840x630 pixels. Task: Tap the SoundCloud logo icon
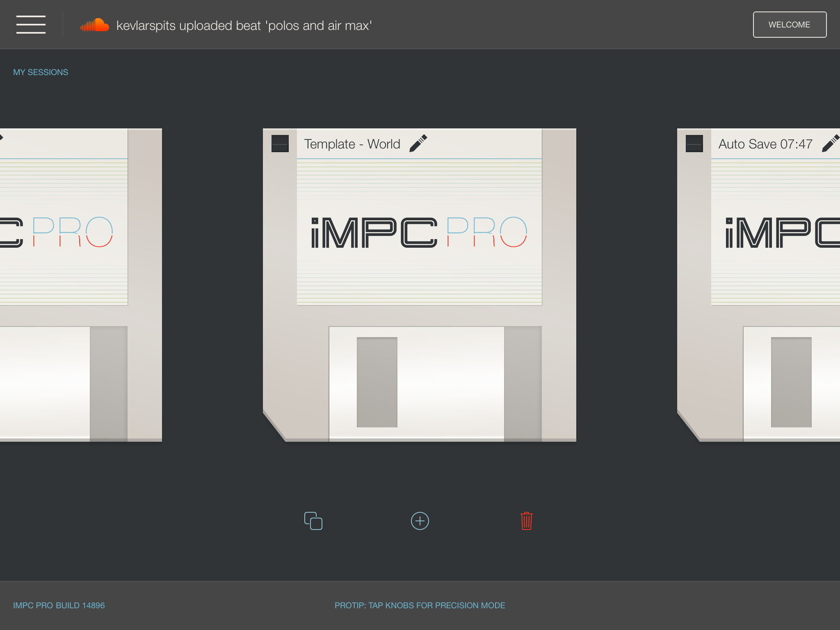pos(95,25)
